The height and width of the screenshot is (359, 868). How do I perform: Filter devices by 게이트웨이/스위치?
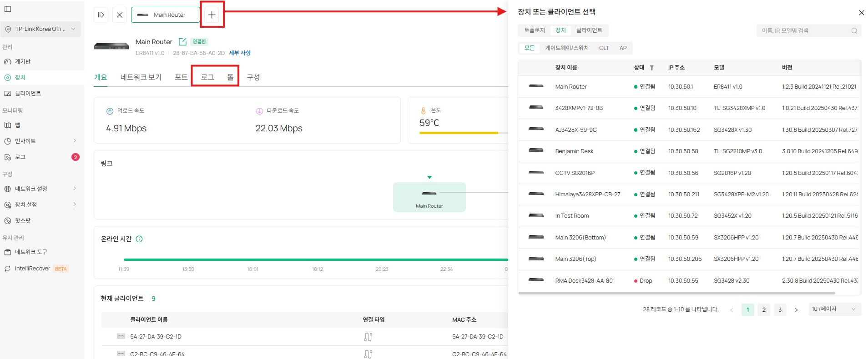click(567, 48)
